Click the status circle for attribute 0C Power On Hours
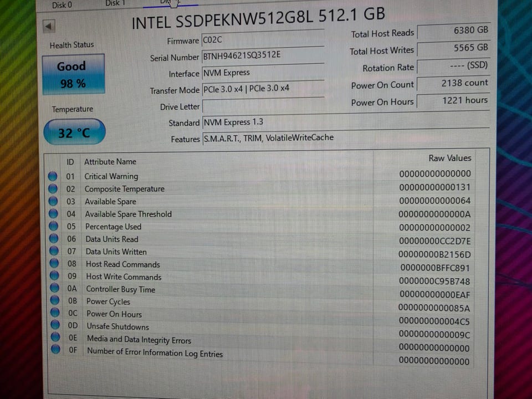 [x=55, y=313]
